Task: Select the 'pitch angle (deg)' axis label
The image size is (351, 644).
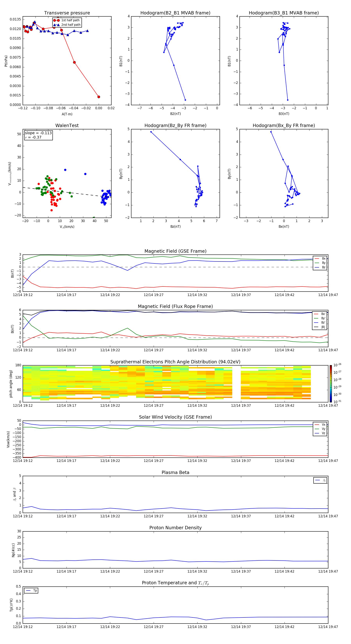Action: (x=11, y=384)
